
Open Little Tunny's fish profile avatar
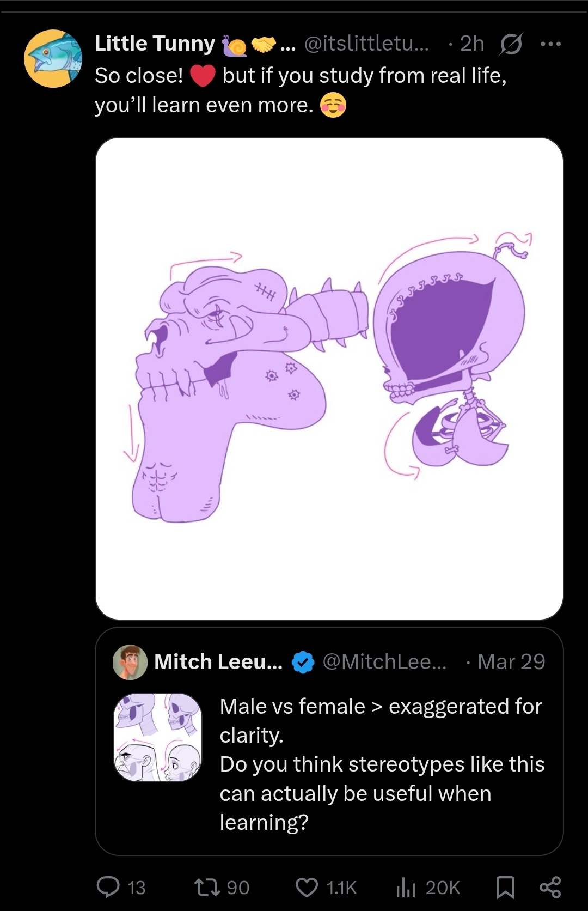point(53,58)
